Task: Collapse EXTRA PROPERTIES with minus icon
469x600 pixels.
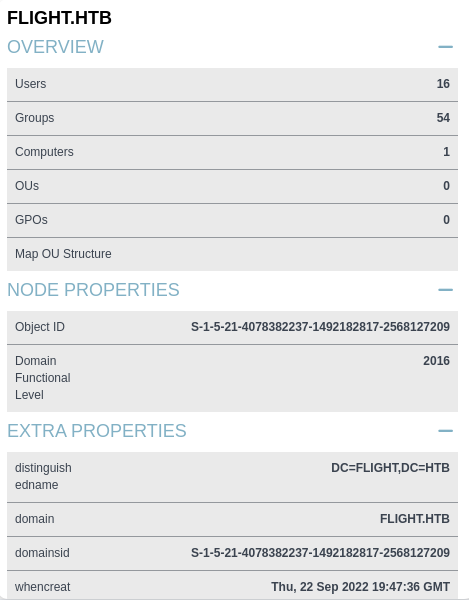Action: (x=445, y=431)
